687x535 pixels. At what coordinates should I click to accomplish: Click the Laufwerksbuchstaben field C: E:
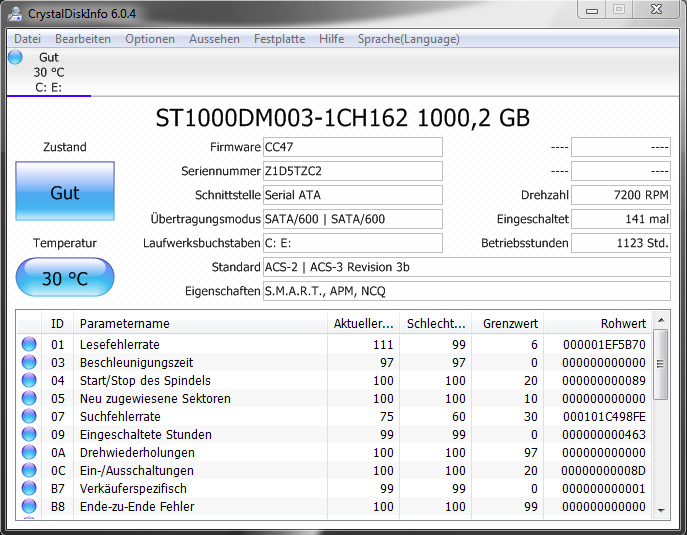coord(353,243)
